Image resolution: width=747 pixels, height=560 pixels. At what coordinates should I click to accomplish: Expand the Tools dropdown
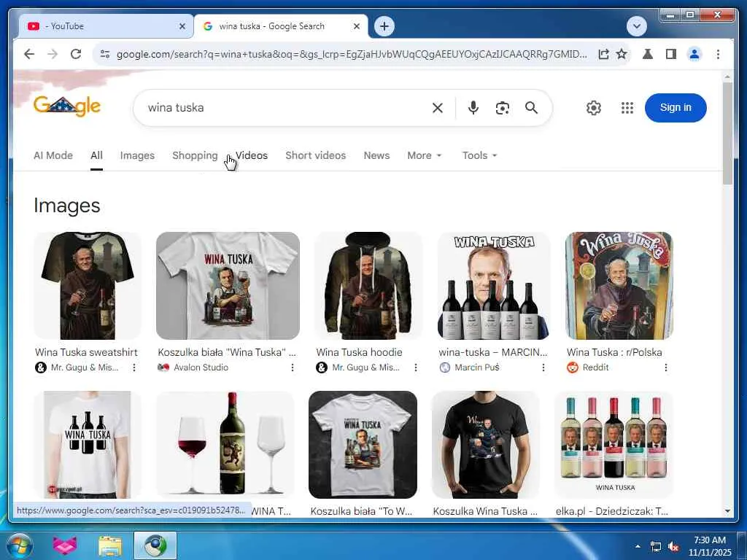(x=480, y=156)
